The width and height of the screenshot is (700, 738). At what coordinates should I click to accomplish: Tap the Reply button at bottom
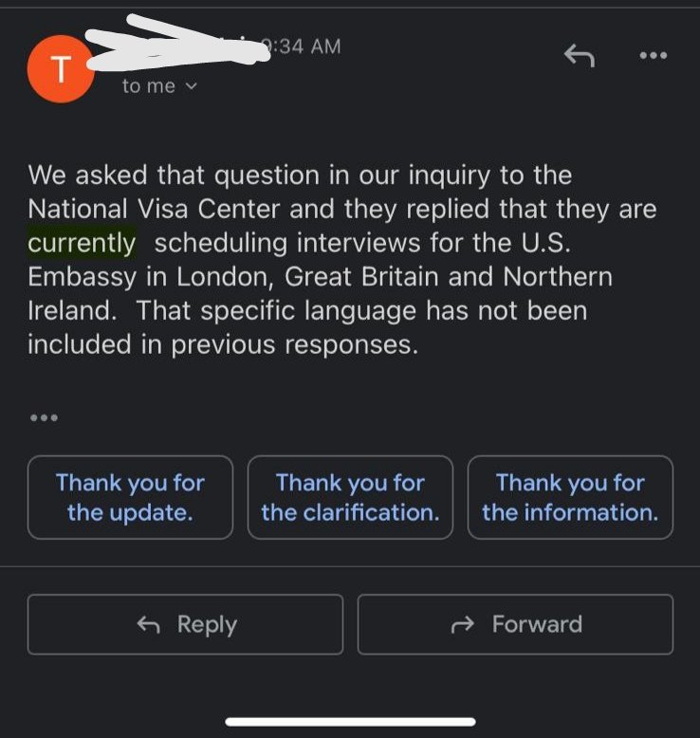click(x=186, y=624)
